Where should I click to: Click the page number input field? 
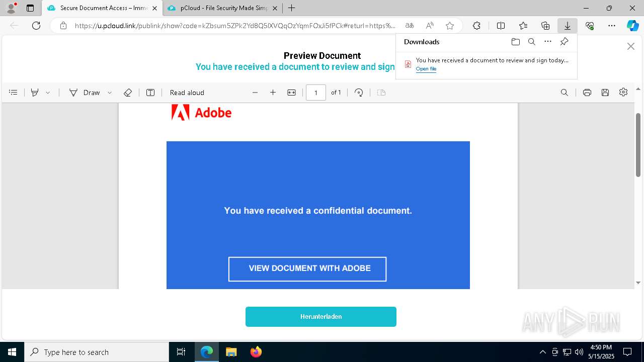tap(316, 93)
